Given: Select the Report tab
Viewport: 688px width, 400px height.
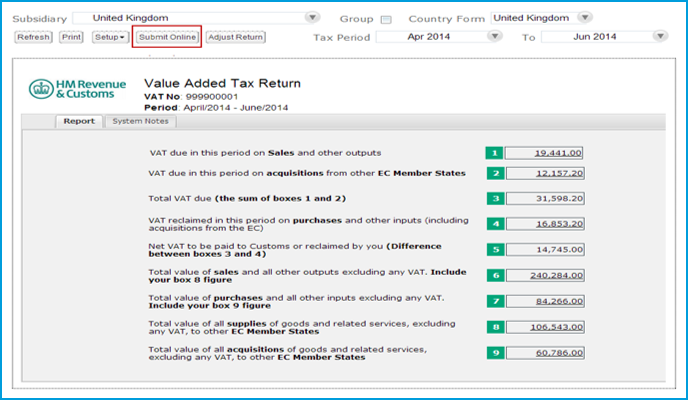Looking at the screenshot, I should click(78, 121).
